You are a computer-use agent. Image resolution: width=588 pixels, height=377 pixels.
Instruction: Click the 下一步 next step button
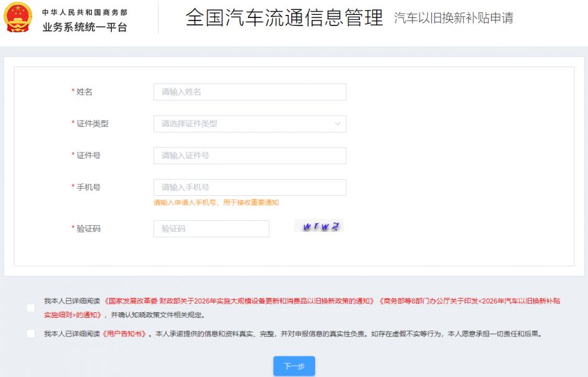[x=294, y=366]
